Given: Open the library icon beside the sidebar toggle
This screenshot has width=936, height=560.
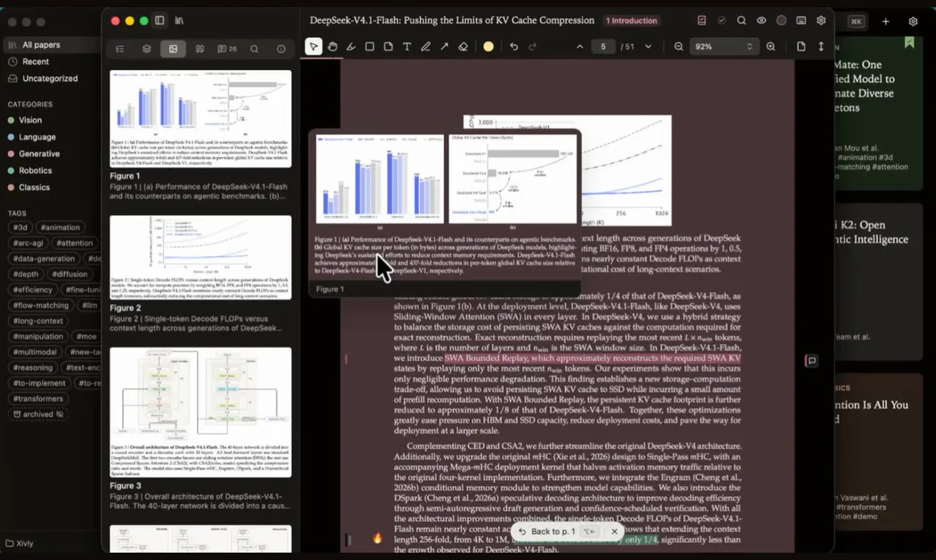Looking at the screenshot, I should [x=179, y=21].
